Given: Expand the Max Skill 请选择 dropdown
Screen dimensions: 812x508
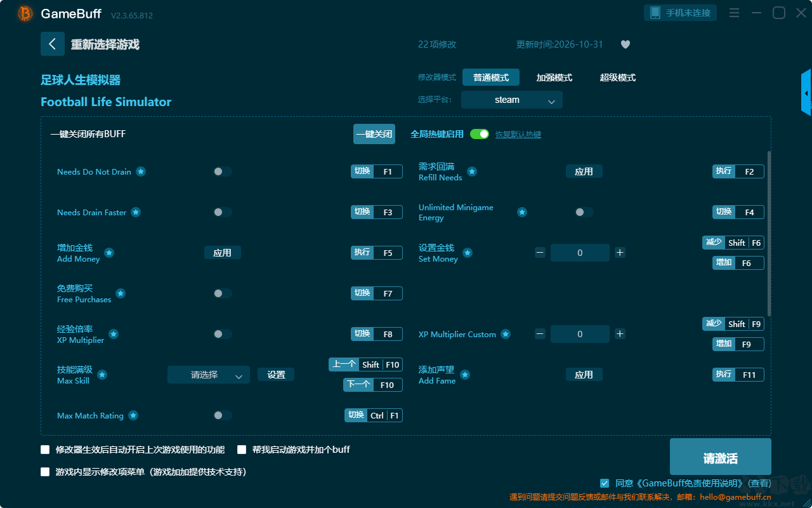Looking at the screenshot, I should tap(209, 375).
